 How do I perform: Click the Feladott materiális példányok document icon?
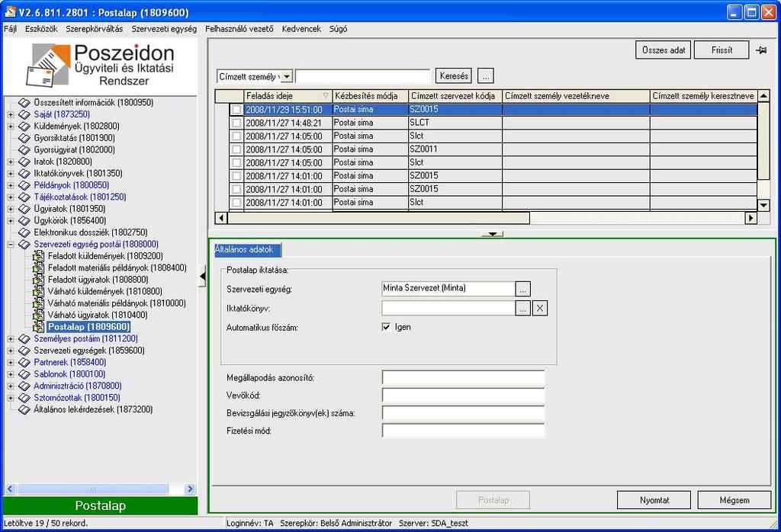(x=38, y=268)
